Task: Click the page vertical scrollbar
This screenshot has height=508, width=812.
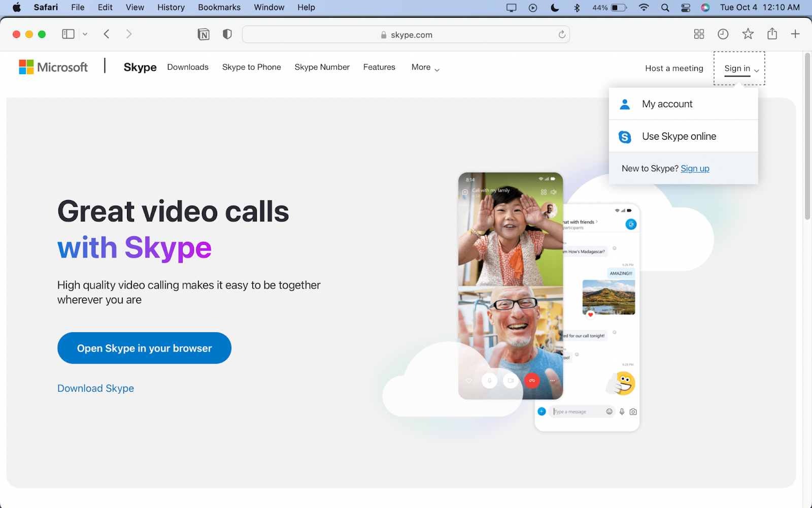Action: coord(807,137)
